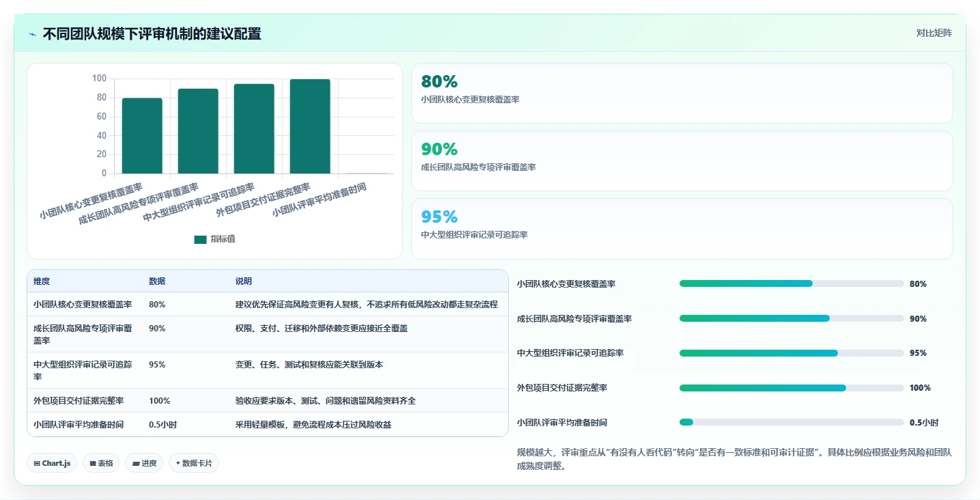Click the 小团队核心变更复核覆盖率 chart bar
The height and width of the screenshot is (500, 980).
142,136
